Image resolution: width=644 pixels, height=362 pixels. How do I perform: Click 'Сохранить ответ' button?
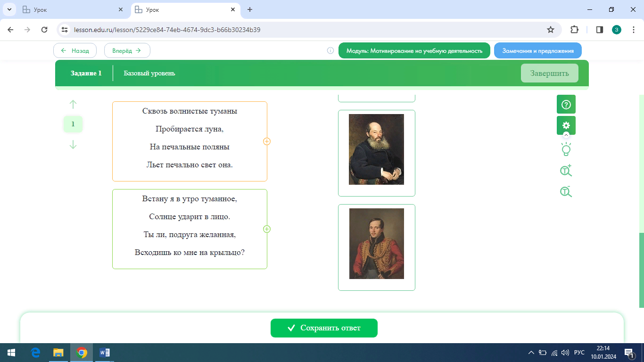(324, 328)
